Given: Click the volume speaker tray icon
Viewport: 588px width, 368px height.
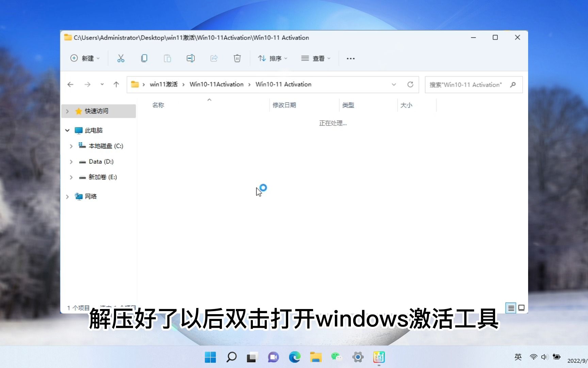Looking at the screenshot, I should [544, 357].
